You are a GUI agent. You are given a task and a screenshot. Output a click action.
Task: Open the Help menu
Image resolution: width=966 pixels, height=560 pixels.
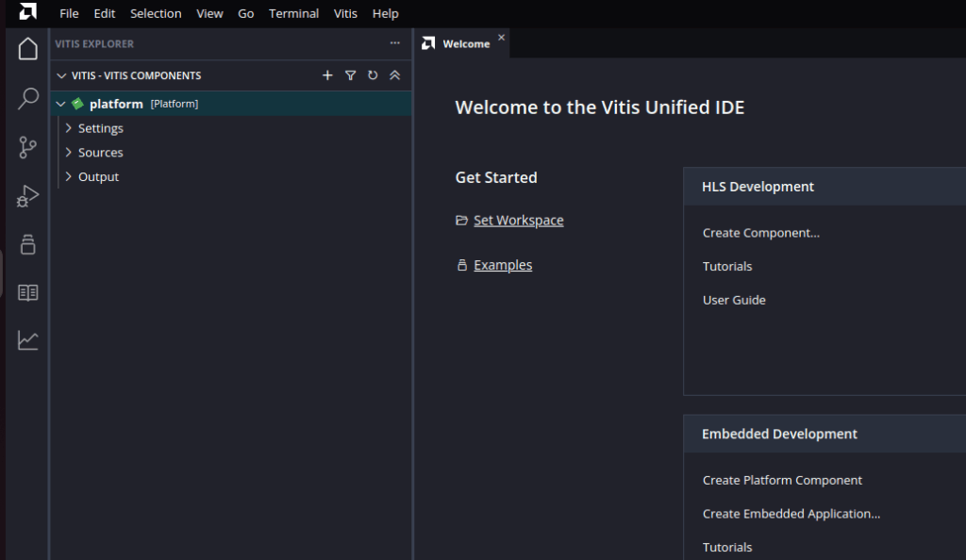385,13
